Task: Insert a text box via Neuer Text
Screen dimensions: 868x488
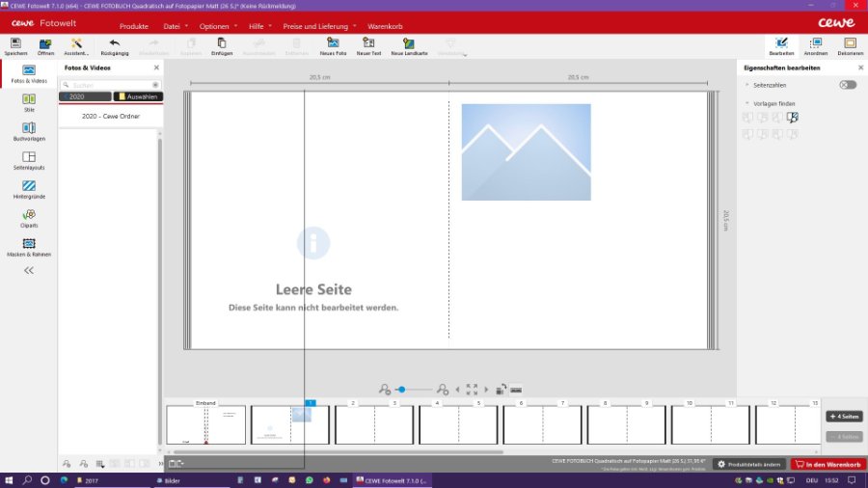Action: coord(368,46)
